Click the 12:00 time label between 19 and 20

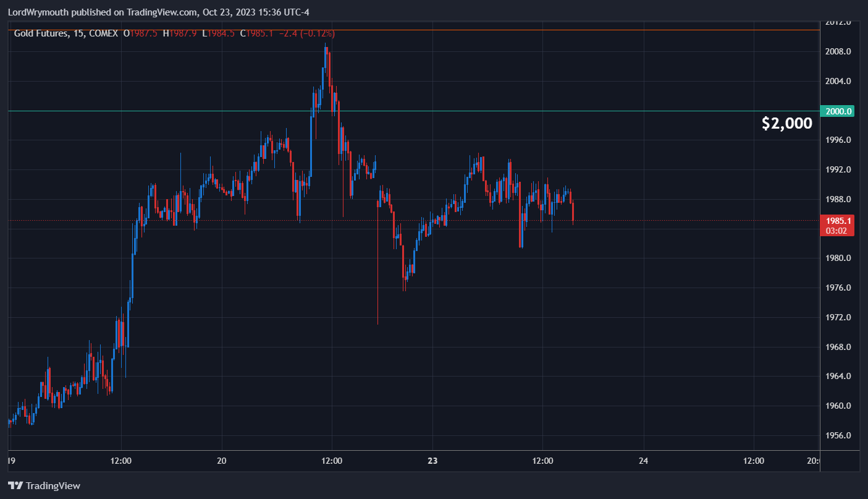tap(121, 461)
